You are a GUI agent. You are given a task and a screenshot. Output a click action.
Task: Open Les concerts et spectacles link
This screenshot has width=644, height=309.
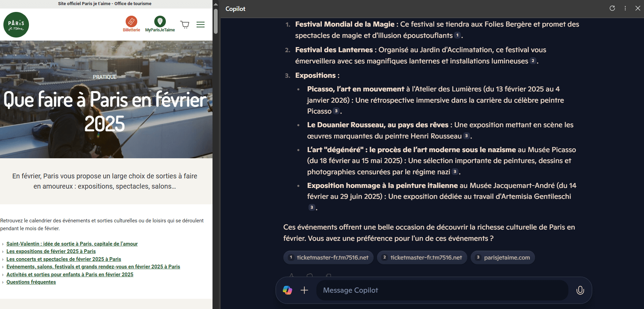click(64, 259)
